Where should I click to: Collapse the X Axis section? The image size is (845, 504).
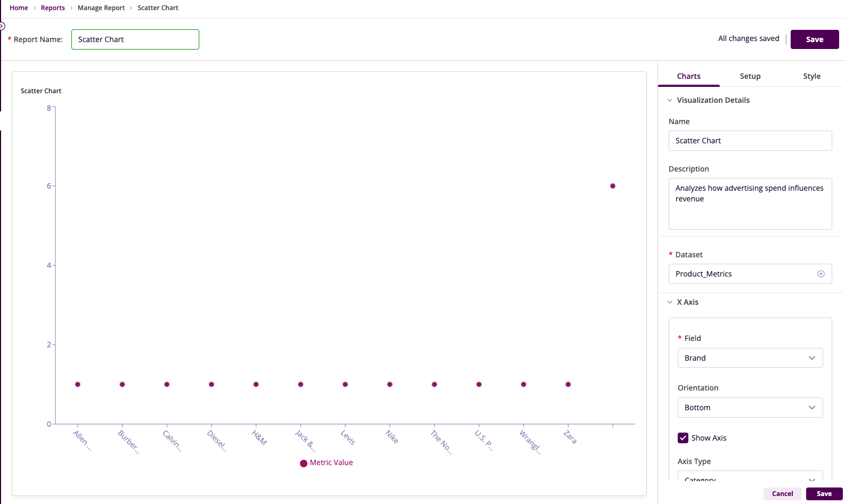[x=670, y=302]
